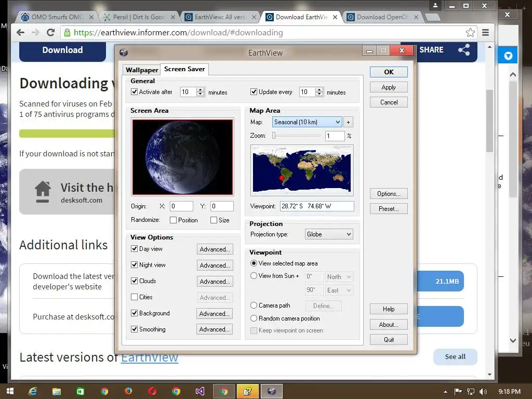Click the plus button next to Map dropdown
The height and width of the screenshot is (399, 532).
pos(348,122)
